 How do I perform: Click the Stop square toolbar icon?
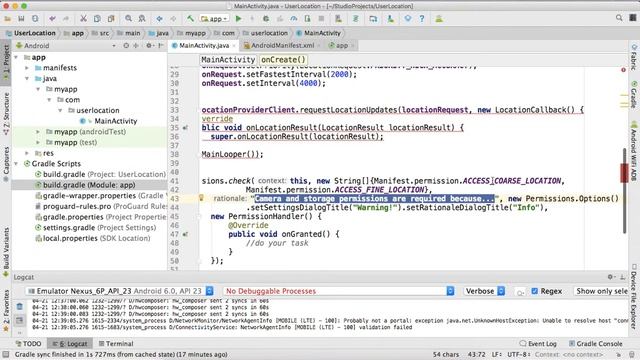pyautogui.click(x=321, y=19)
